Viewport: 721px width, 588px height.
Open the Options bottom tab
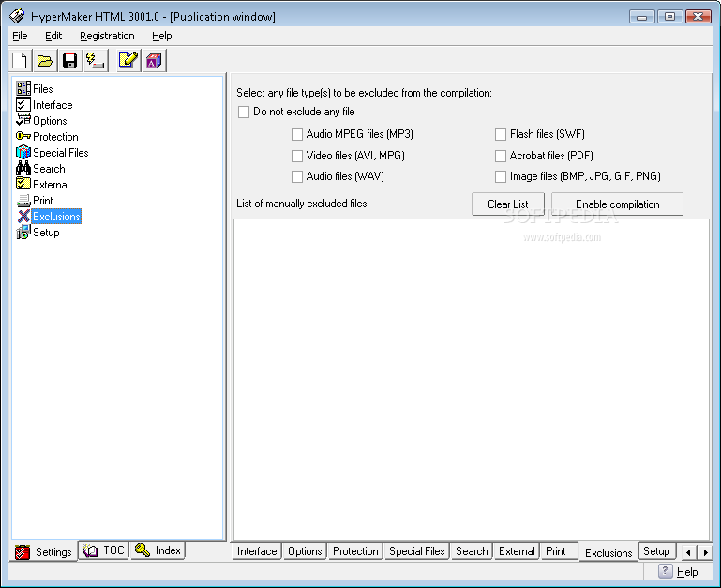click(x=305, y=551)
